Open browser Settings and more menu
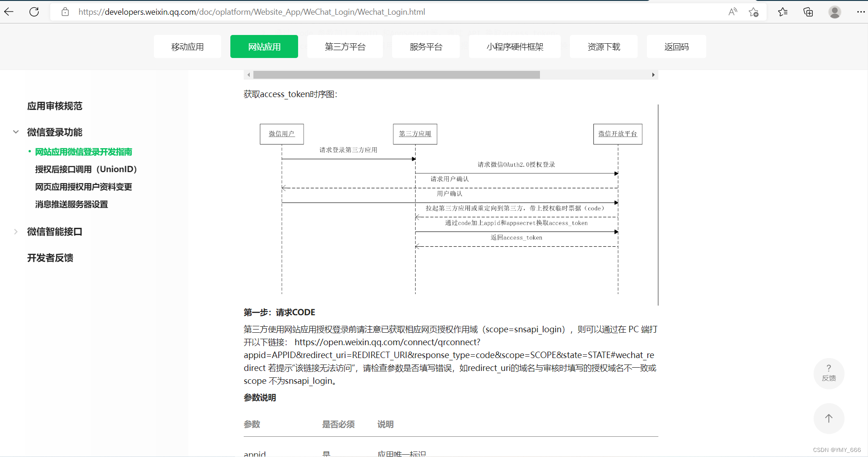This screenshot has width=868, height=457. pos(861,12)
